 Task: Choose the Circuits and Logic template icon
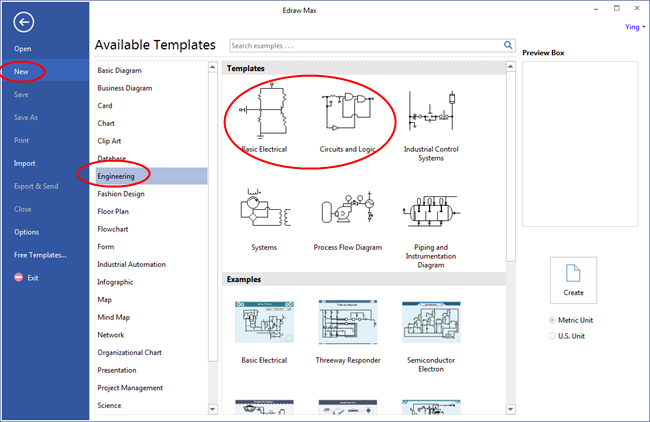tap(346, 113)
